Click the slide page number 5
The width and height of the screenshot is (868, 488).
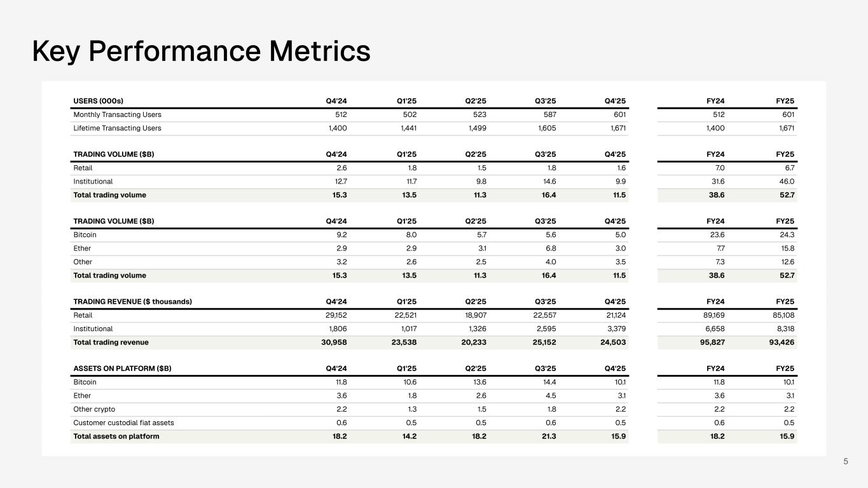[x=845, y=461]
